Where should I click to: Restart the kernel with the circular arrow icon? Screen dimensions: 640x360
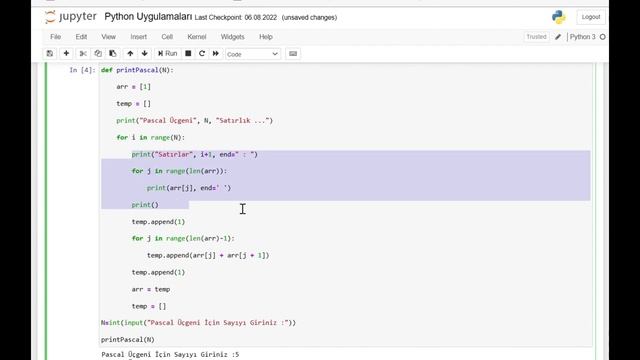(202, 53)
